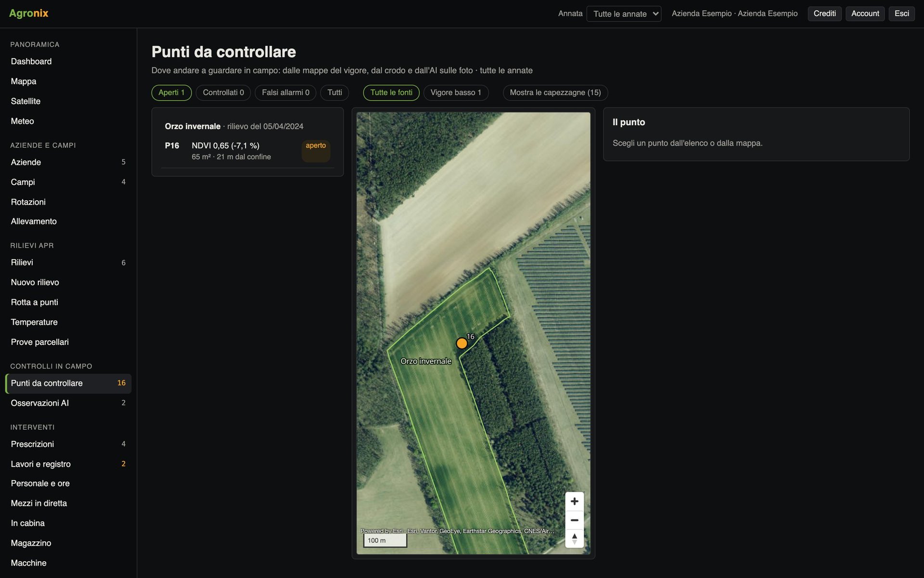
Task: Show the capezzagne (15) on map
Action: point(555,92)
